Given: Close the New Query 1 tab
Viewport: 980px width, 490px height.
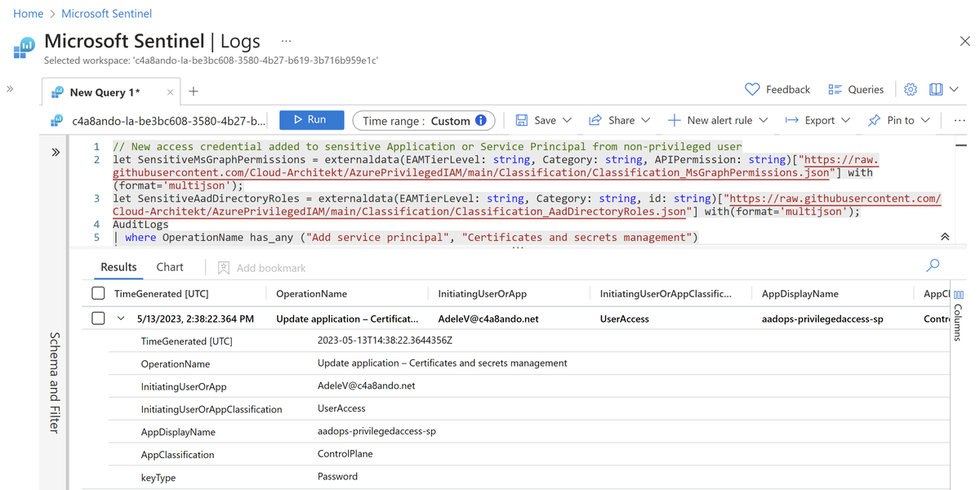Looking at the screenshot, I should 170,92.
